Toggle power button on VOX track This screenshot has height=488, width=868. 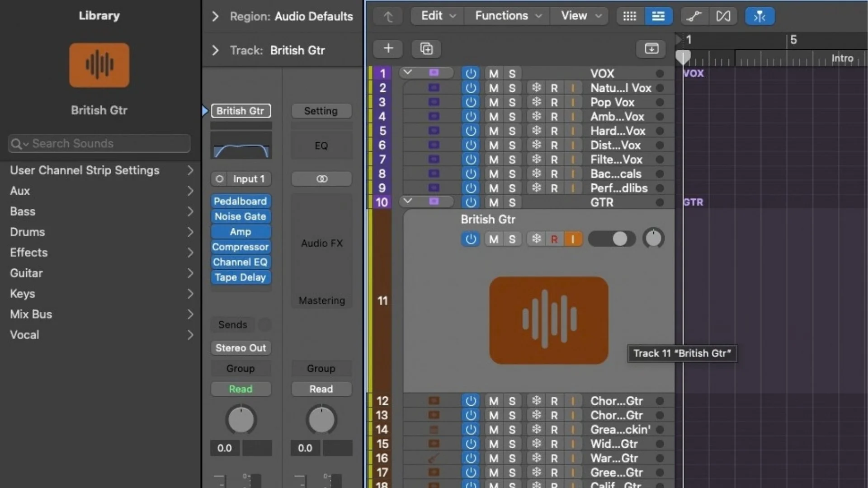(x=471, y=73)
